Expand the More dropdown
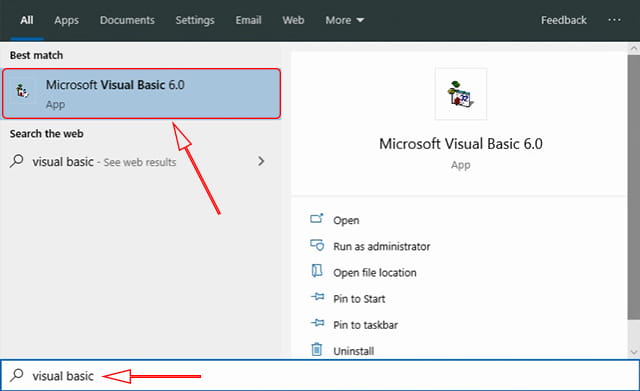Screen dimensions: 640x391 tap(344, 20)
